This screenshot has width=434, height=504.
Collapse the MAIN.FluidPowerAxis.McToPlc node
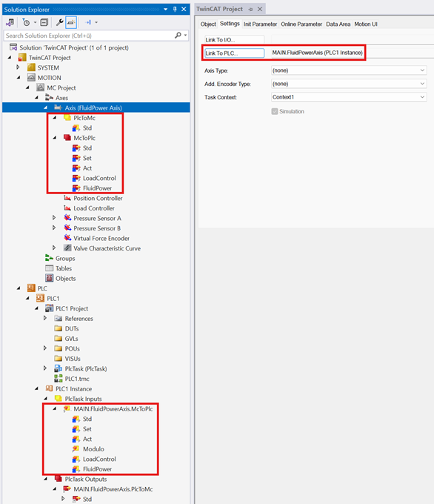click(x=54, y=408)
